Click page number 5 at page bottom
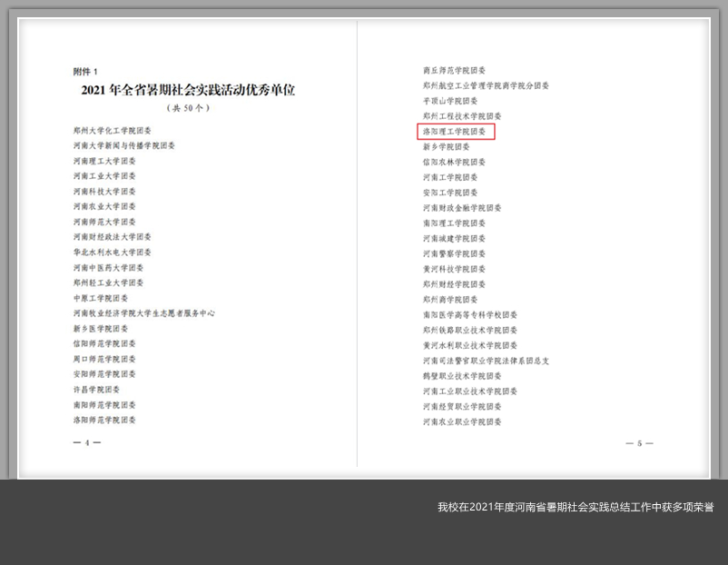The image size is (728, 565). pyautogui.click(x=639, y=443)
